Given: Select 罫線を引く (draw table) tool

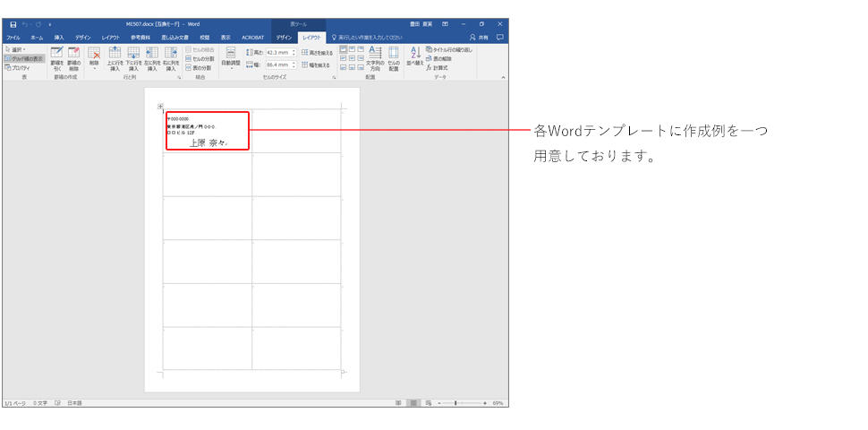Looking at the screenshot, I should (57, 59).
